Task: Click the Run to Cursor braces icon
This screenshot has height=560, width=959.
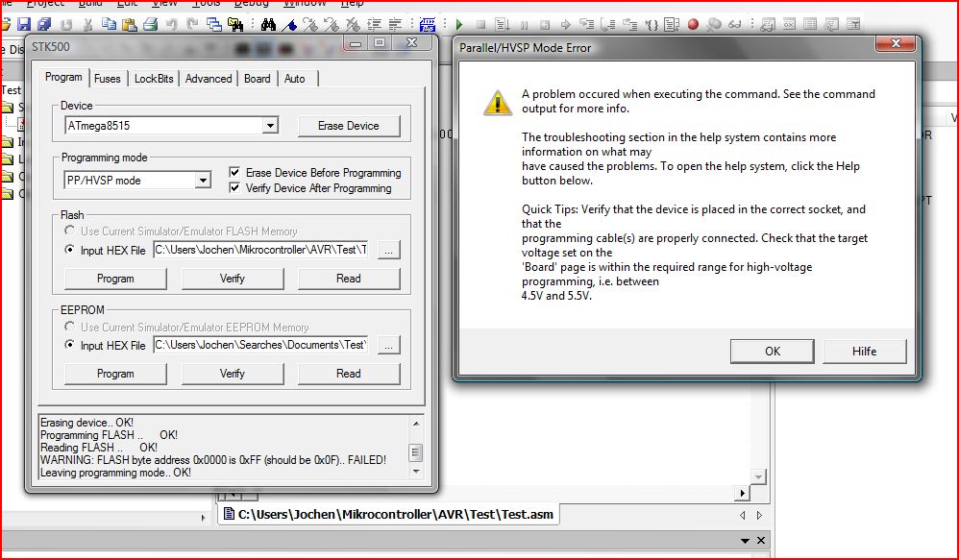Action: 652,25
